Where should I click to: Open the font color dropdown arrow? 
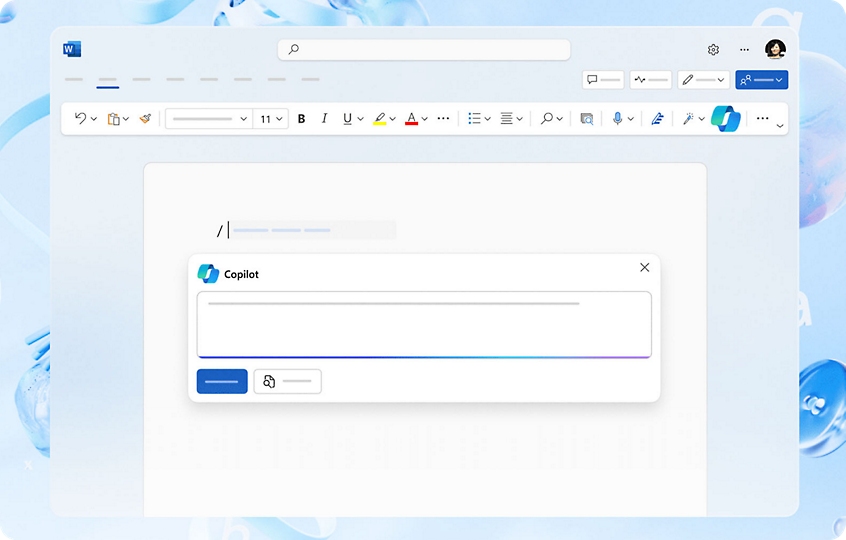[424, 118]
